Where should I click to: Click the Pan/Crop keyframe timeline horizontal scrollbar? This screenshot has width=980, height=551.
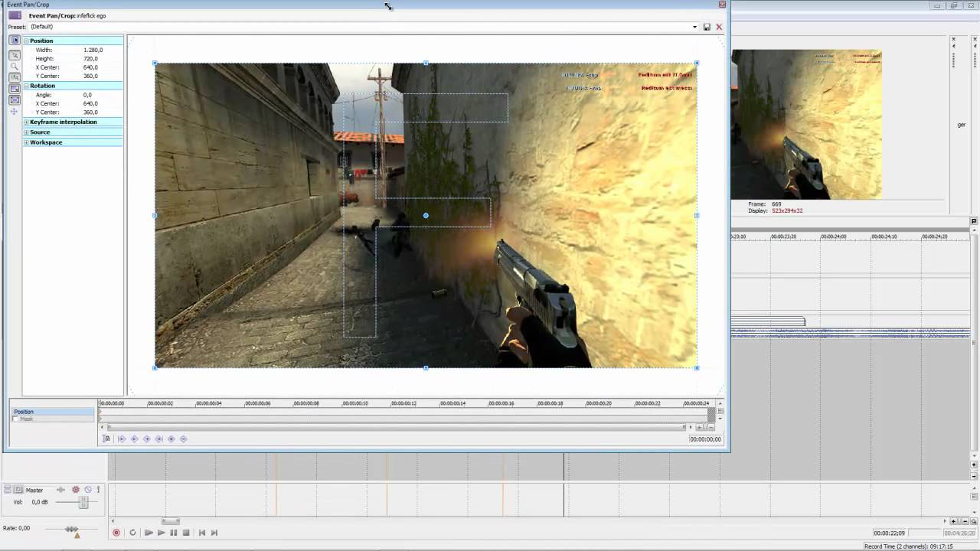click(x=396, y=427)
